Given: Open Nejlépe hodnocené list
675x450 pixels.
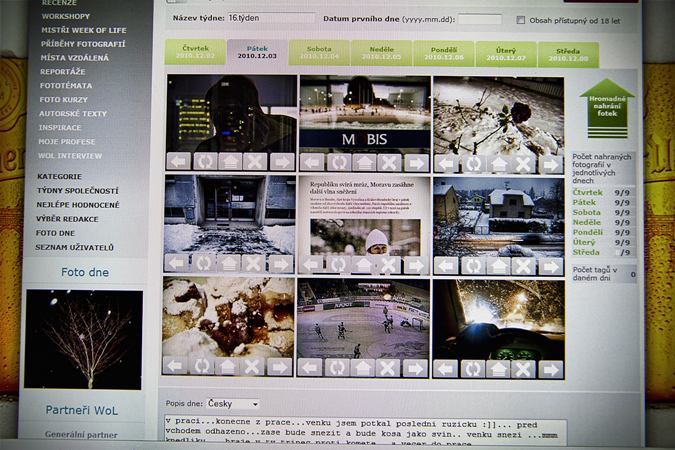Looking at the screenshot, I should point(78,205).
